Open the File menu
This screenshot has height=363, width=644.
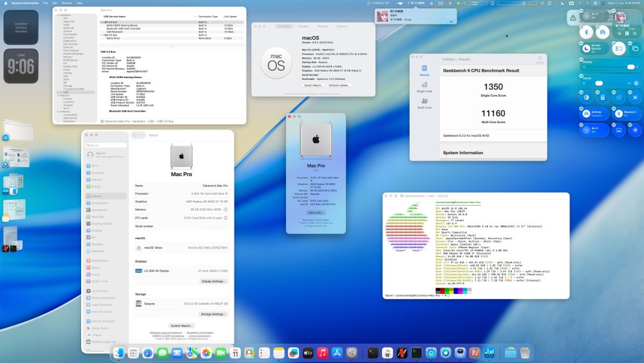point(45,3)
